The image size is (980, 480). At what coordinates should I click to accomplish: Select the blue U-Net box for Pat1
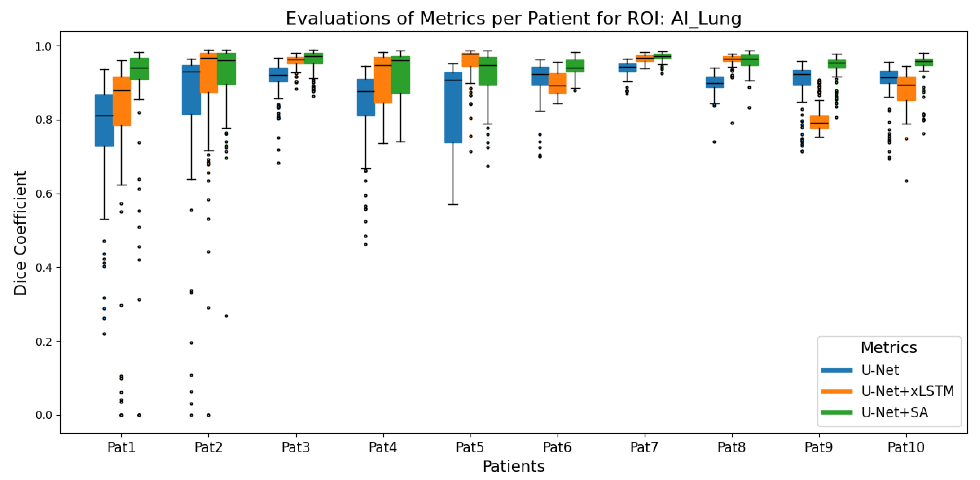coord(104,121)
